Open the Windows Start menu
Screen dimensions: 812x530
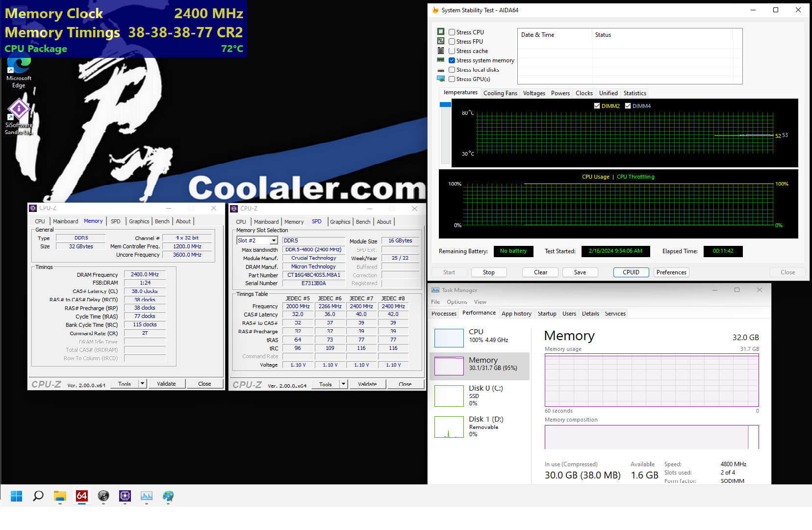tap(16, 496)
